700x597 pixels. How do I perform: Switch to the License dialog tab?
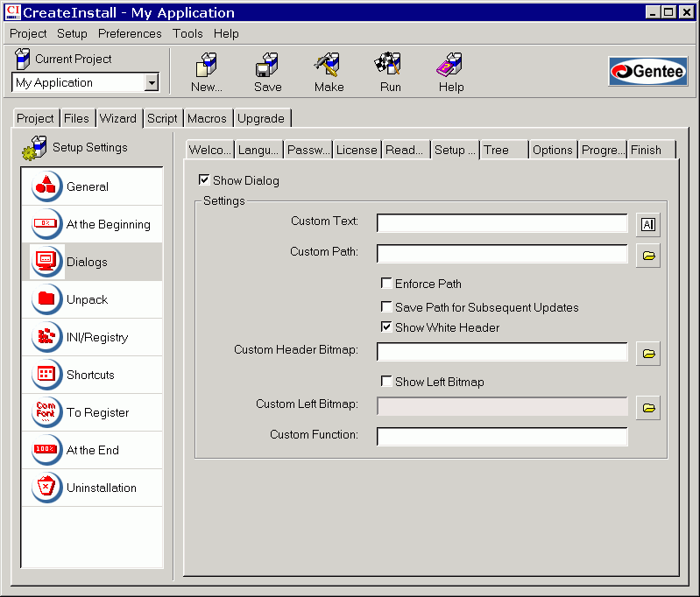[357, 150]
